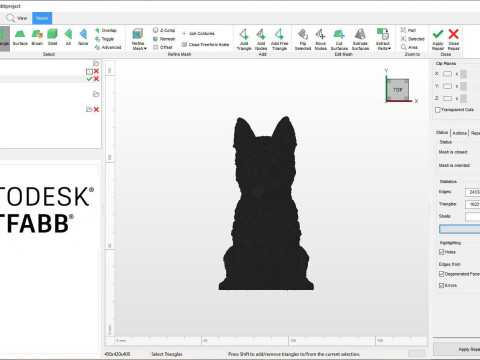The height and width of the screenshot is (360, 480).
Task: Uncheck Errors highlighting checkbox
Action: (x=441, y=285)
